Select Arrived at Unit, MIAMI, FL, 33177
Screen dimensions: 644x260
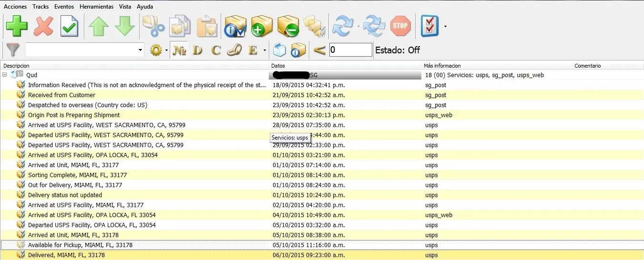pyautogui.click(x=322, y=165)
